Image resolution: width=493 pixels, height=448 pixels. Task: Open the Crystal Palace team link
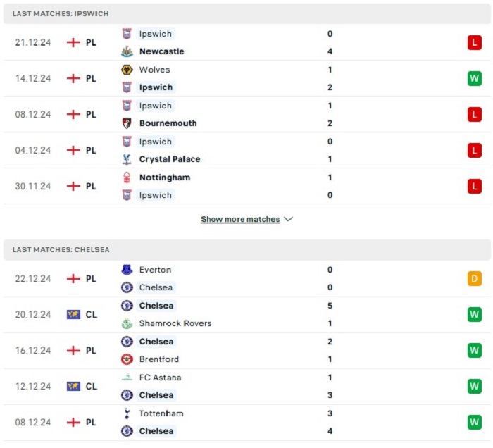coord(170,159)
